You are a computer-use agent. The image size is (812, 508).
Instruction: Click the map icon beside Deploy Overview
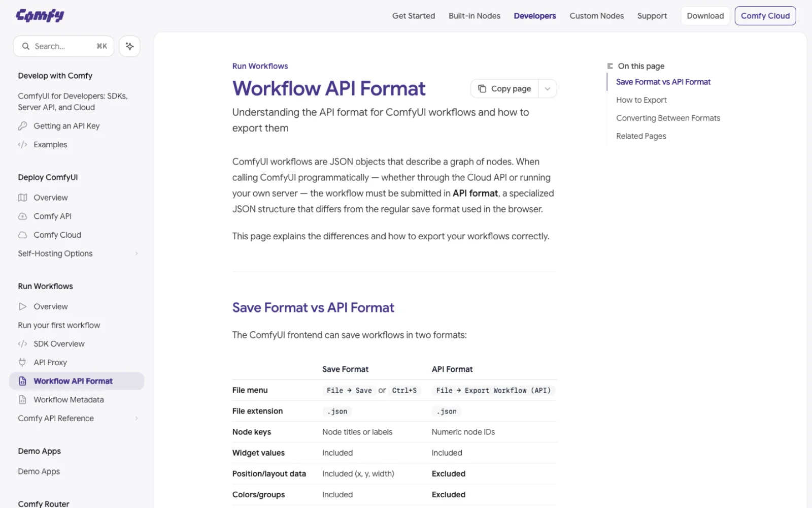[x=22, y=198]
